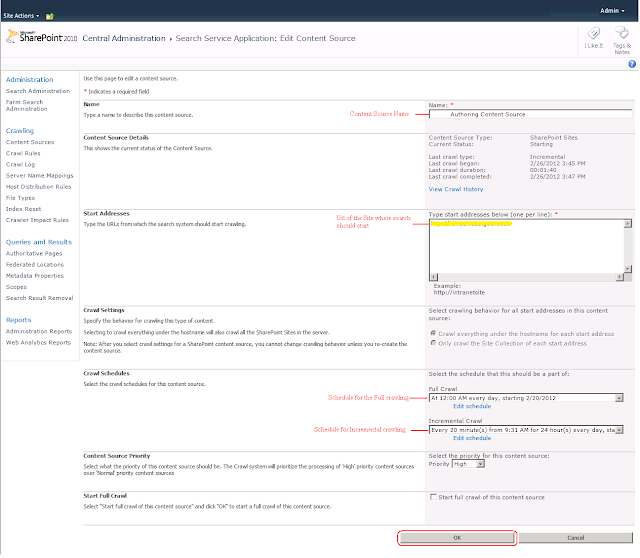The image size is (640, 558).
Task: Go to Central Administration breadcrumb link
Action: [x=123, y=38]
